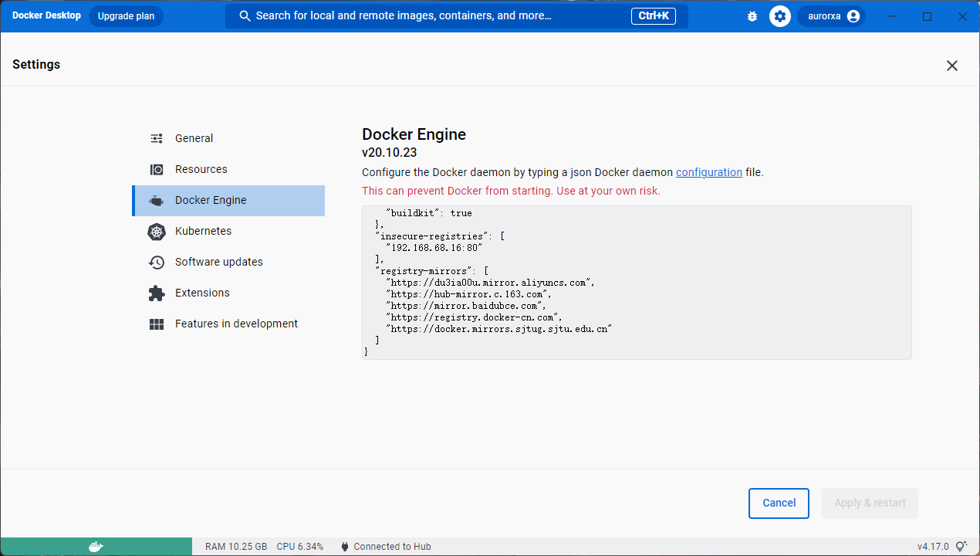The image size is (980, 556).
Task: Click the v20.10.23 engine version text
Action: click(389, 153)
